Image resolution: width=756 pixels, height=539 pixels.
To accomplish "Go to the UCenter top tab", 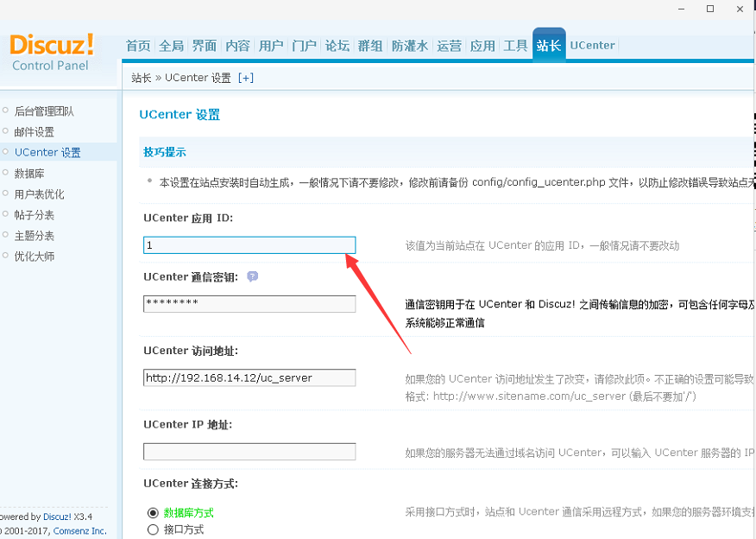I will (x=592, y=46).
